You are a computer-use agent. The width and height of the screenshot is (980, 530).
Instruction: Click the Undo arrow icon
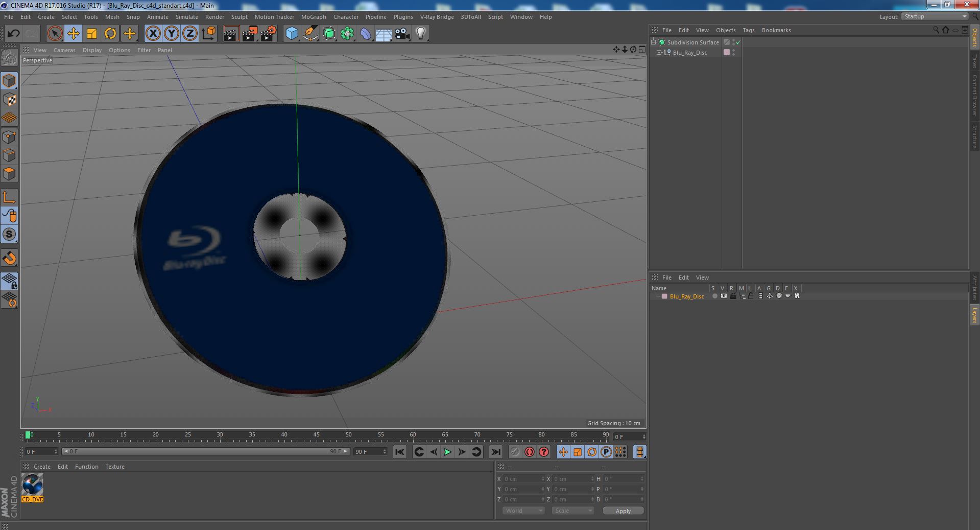click(x=13, y=34)
